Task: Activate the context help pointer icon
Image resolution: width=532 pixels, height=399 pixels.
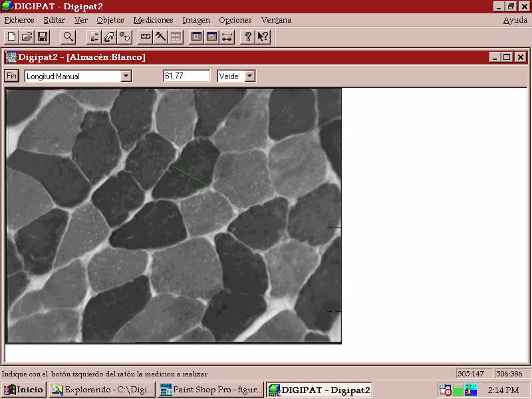Action: 263,37
